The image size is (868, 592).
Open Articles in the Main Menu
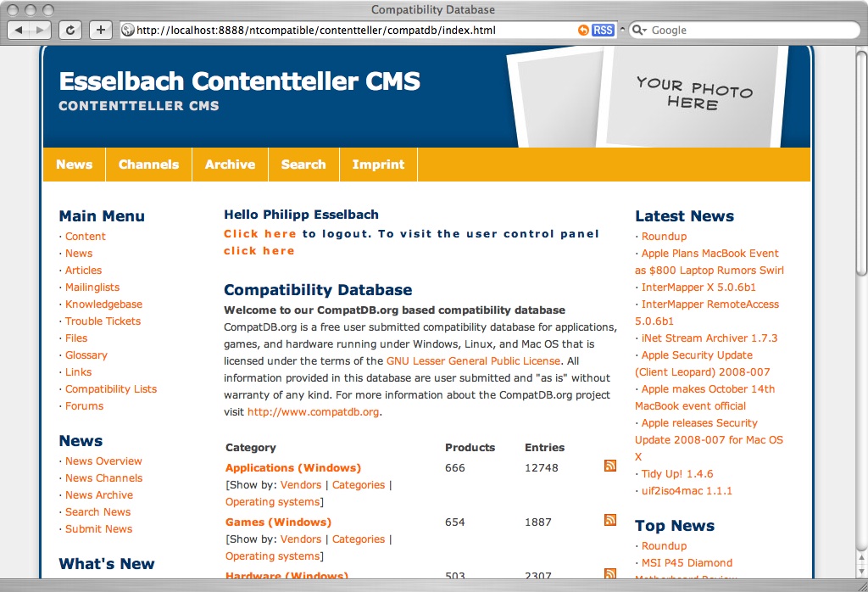84,271
